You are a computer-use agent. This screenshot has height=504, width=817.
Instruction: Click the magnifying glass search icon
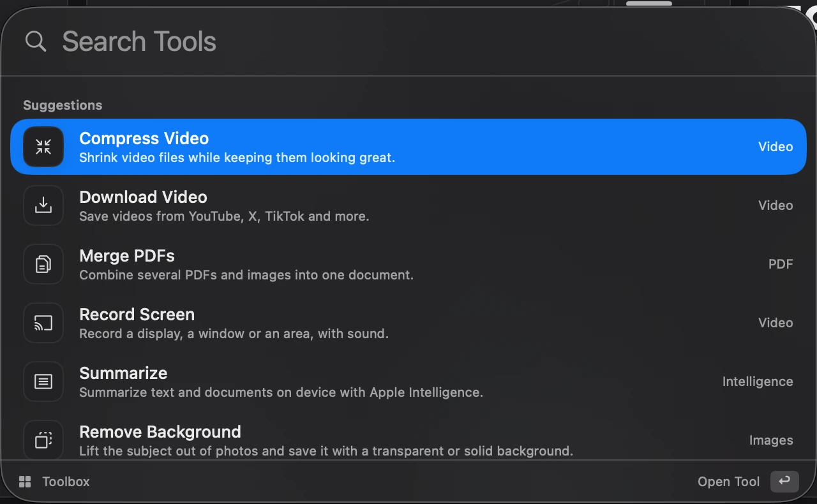click(36, 42)
